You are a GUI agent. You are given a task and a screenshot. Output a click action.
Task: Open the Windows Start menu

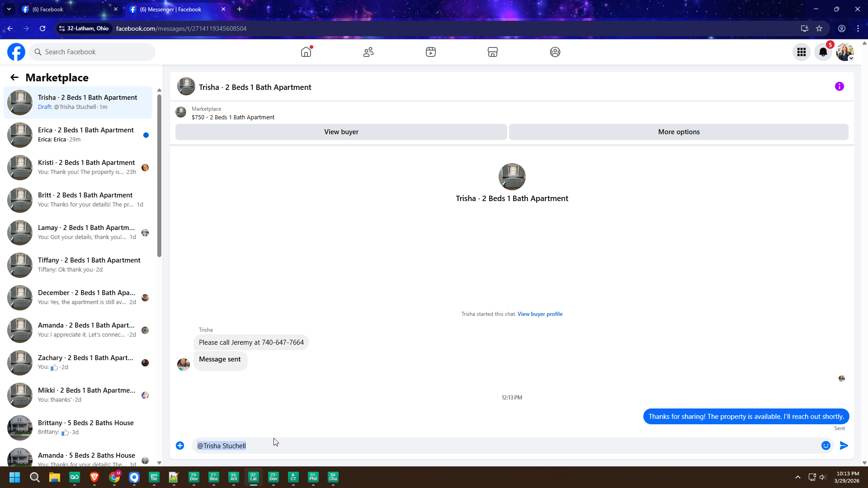coord(14,477)
